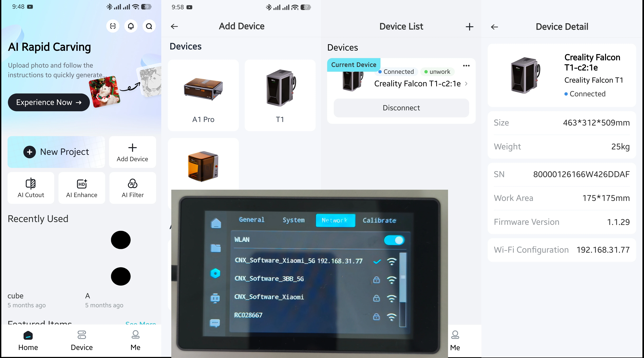Tap Add Device tile on Home

click(132, 152)
